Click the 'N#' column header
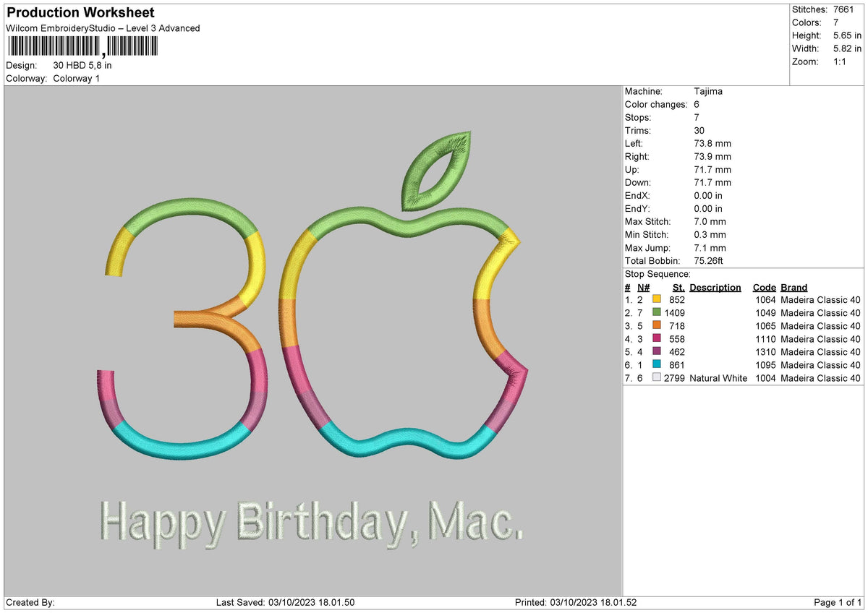 pos(643,288)
